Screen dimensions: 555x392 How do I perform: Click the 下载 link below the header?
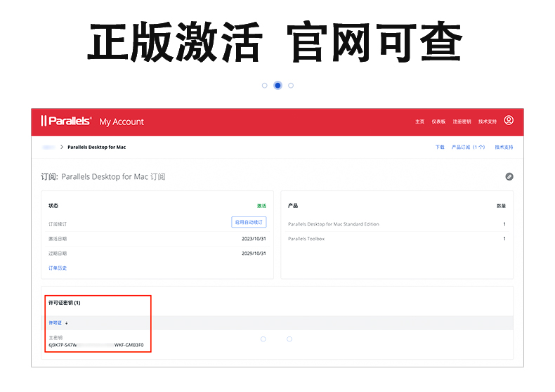440,148
